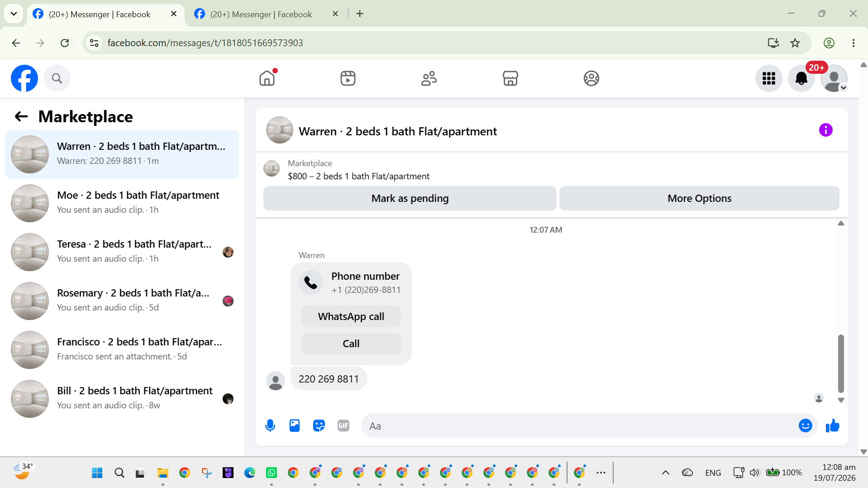Open the notifications bell
This screenshot has height=488, width=868.
click(x=801, y=78)
